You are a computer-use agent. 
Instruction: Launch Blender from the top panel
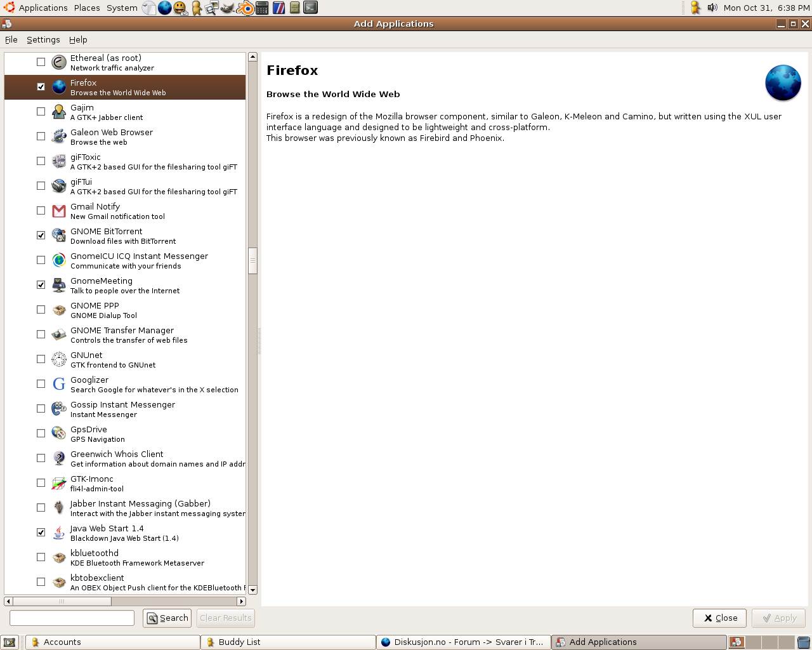[245, 8]
